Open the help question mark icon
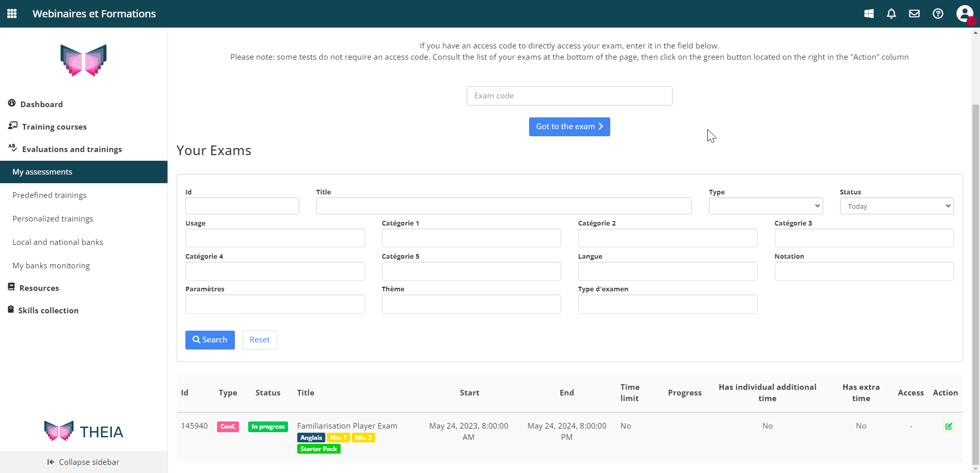The height and width of the screenshot is (473, 980). click(938, 14)
